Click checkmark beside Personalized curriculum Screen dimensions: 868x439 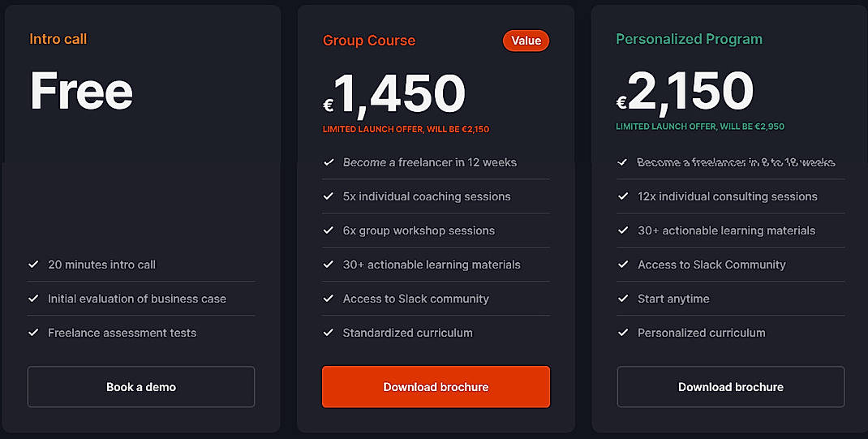(x=623, y=333)
